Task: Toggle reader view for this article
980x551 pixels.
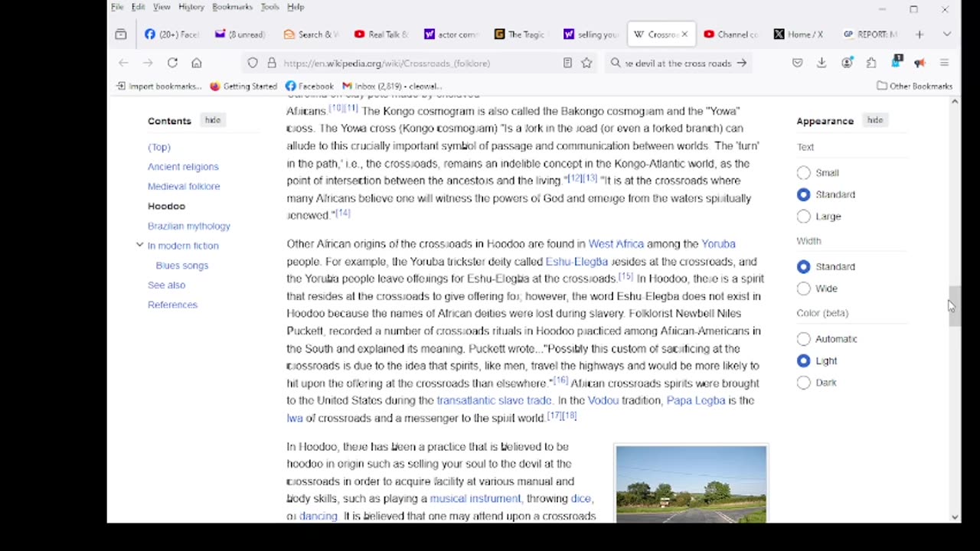Action: pyautogui.click(x=567, y=63)
